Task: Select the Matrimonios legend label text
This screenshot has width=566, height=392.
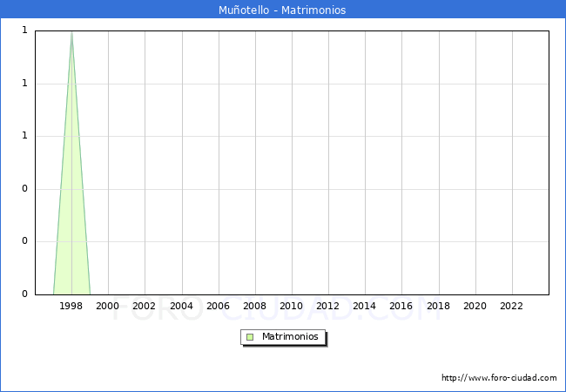Action: pos(291,337)
